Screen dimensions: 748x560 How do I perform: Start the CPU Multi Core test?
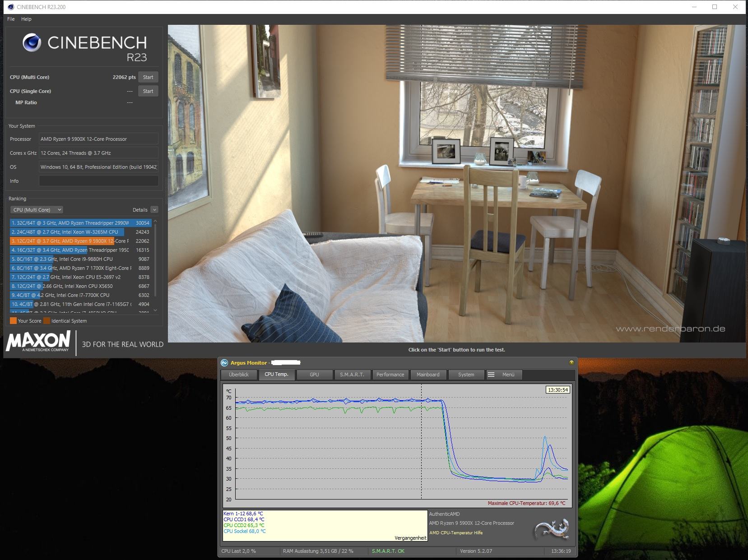pyautogui.click(x=148, y=77)
